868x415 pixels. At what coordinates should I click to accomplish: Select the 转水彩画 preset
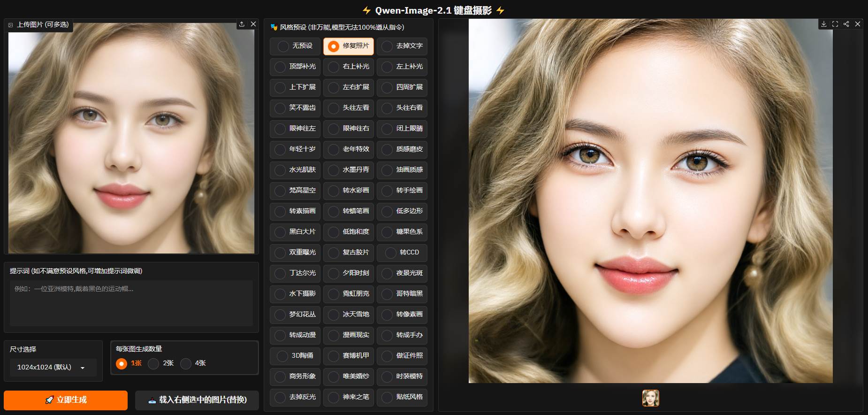click(x=349, y=191)
